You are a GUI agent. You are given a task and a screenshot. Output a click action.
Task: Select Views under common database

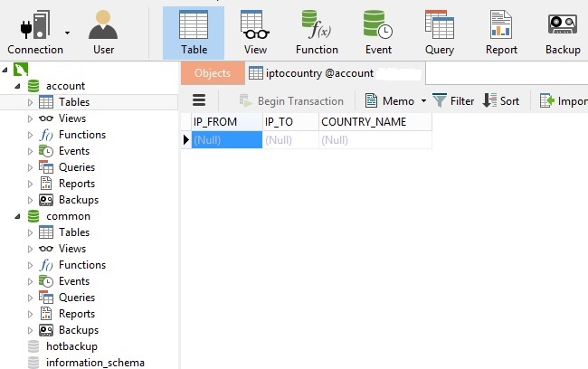tap(72, 249)
